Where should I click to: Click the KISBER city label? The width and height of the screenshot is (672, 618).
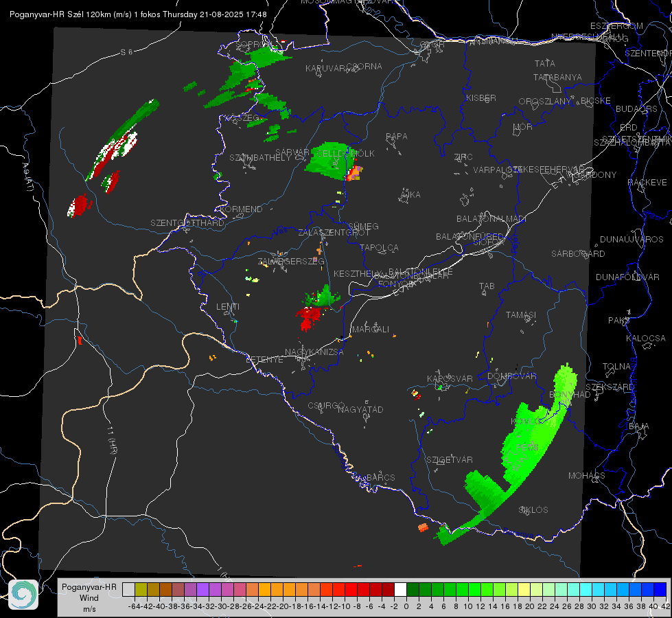point(481,98)
